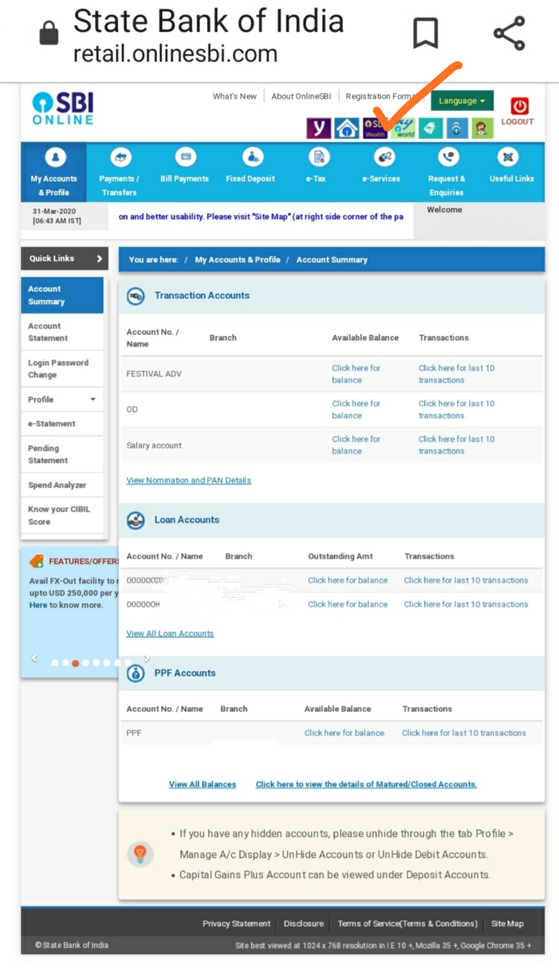Screen dimensions: 559x980
Task: Open Disclosure footer link
Action: [x=303, y=924]
